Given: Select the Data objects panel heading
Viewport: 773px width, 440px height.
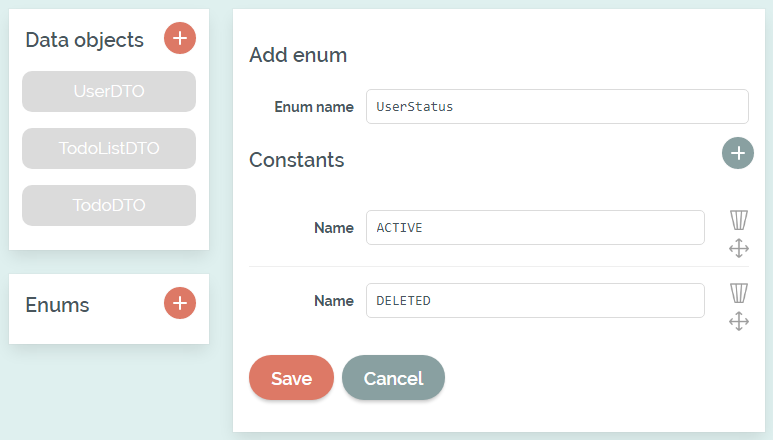Looking at the screenshot, I should [x=84, y=40].
